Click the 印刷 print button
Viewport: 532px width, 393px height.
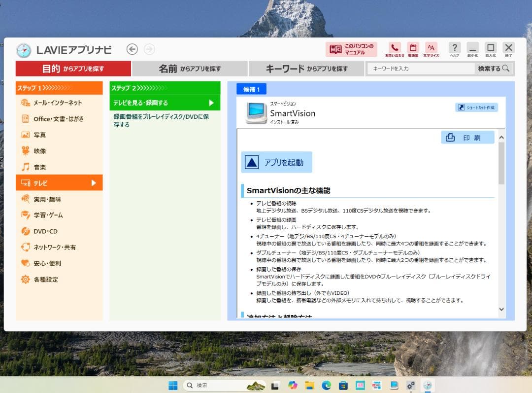click(467, 138)
